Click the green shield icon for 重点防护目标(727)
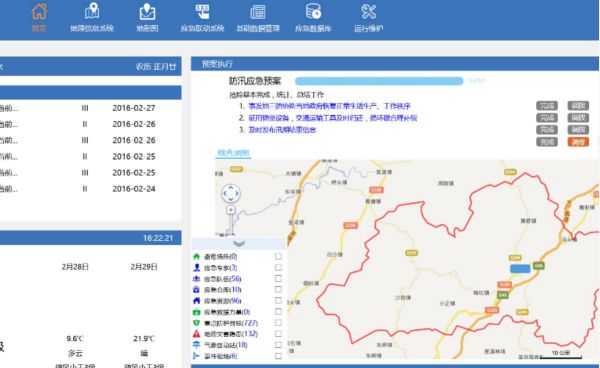Screen dimensions: 600x368 tap(196, 323)
